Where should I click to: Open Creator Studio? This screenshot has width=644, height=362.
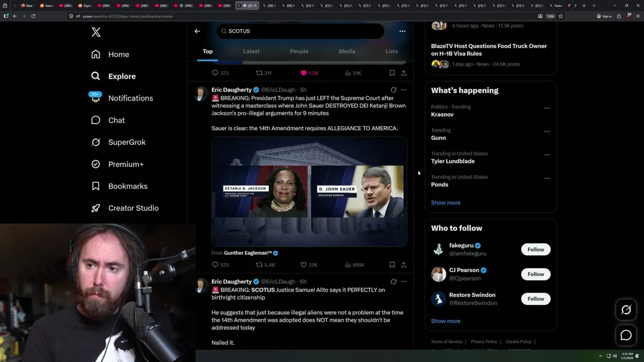point(125,208)
